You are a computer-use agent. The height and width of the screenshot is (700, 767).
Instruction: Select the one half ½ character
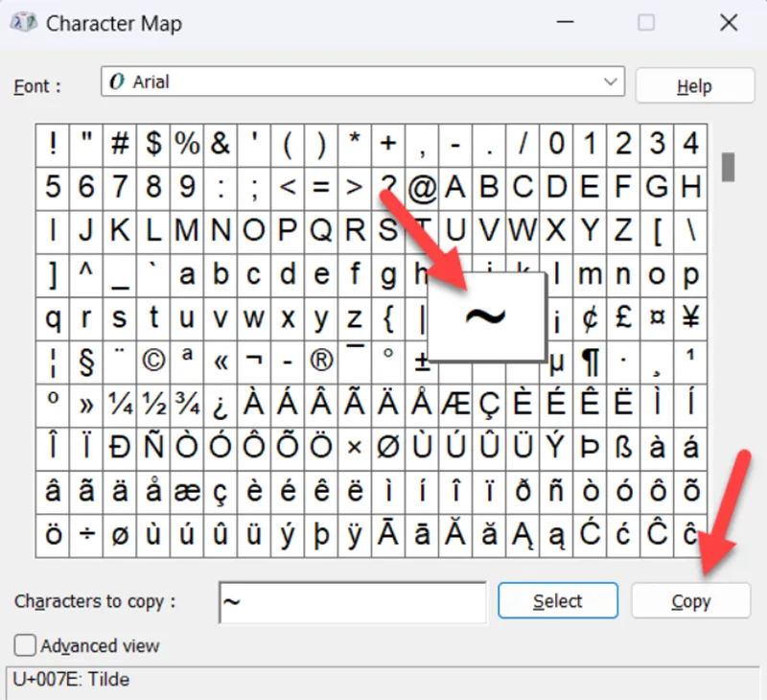coord(153,406)
